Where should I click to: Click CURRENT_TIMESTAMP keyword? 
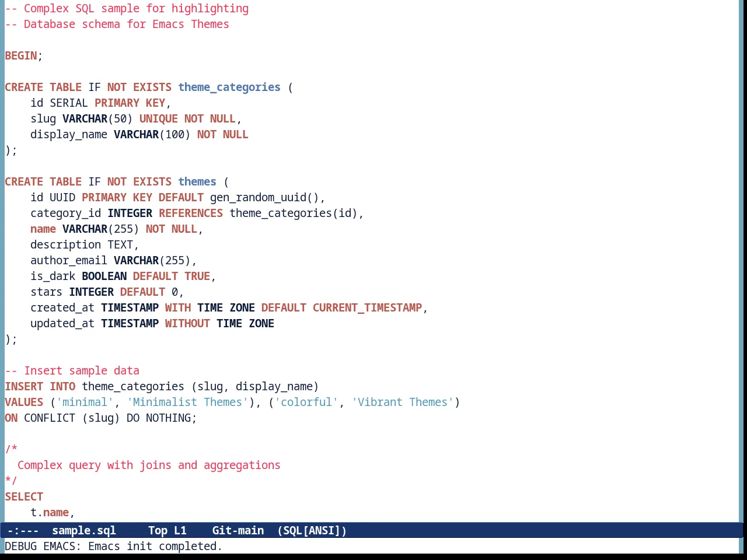click(x=367, y=307)
